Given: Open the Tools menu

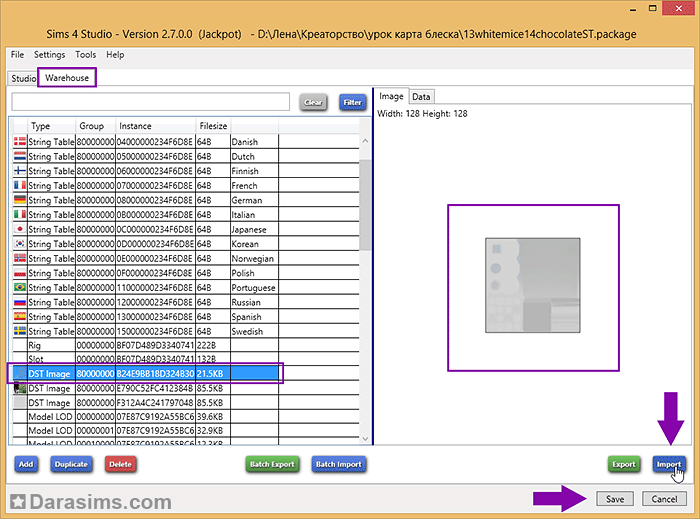Looking at the screenshot, I should tap(85, 55).
